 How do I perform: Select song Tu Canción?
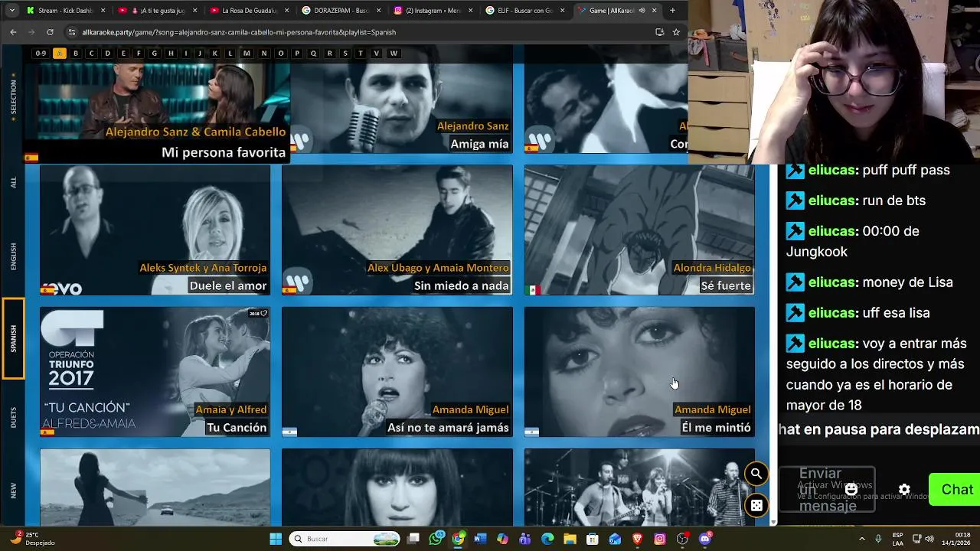pos(155,372)
